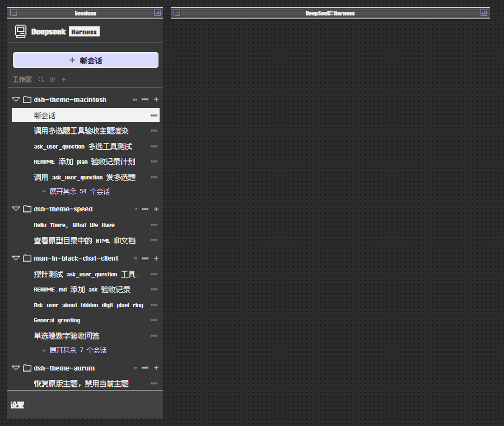This screenshot has width=504, height=426.
Task: Start a new chat with 新会话 button
Action: (86, 60)
